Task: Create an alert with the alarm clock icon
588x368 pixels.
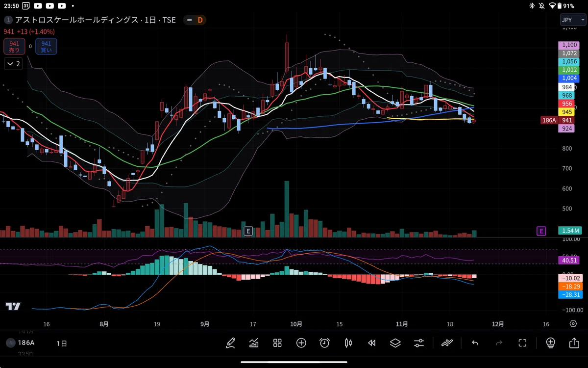Action: pyautogui.click(x=324, y=343)
